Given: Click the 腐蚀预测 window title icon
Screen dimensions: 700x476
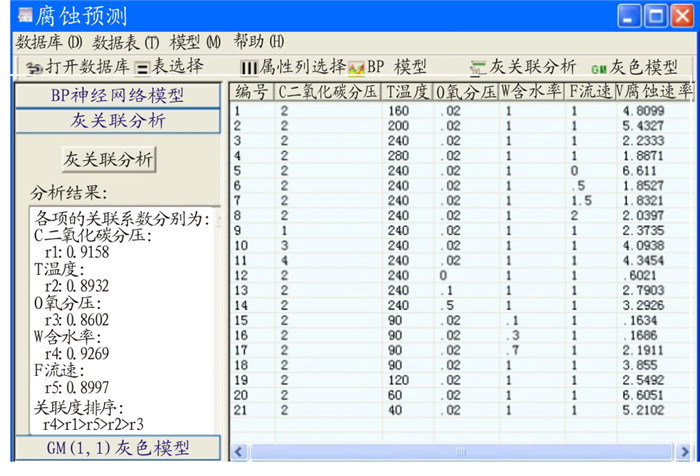Looking at the screenshot, I should tap(25, 15).
